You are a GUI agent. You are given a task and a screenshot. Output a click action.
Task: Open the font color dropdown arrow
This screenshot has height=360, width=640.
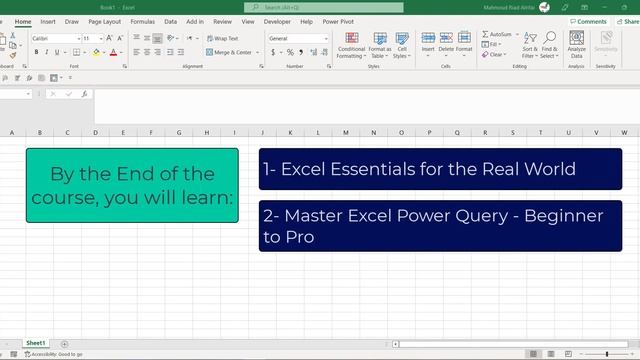[x=121, y=52]
